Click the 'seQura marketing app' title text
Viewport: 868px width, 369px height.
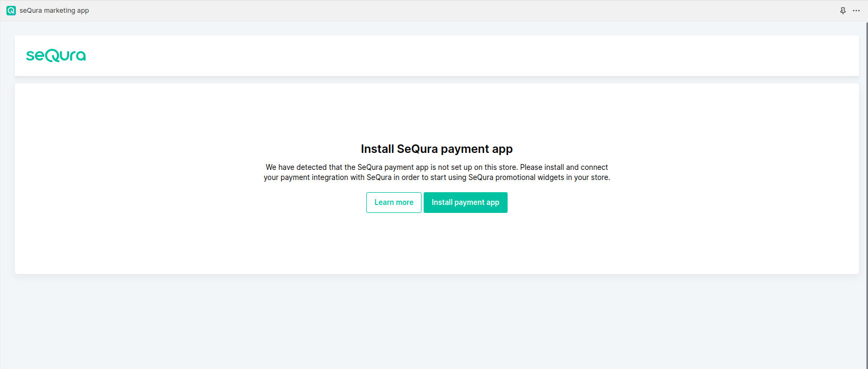click(x=54, y=11)
